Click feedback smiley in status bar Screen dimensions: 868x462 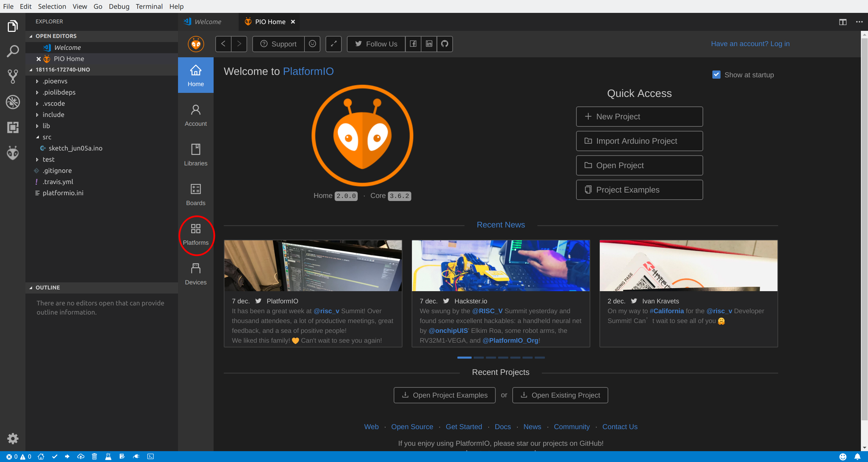click(843, 457)
